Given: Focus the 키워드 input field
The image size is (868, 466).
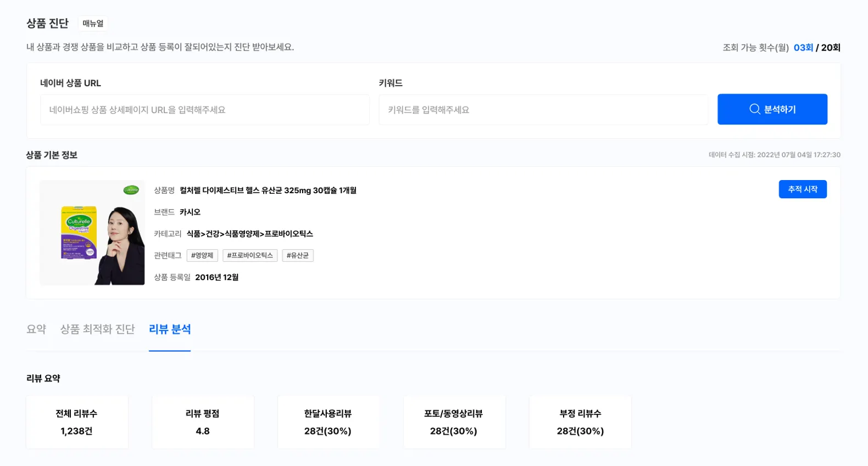Looking at the screenshot, I should (x=543, y=110).
